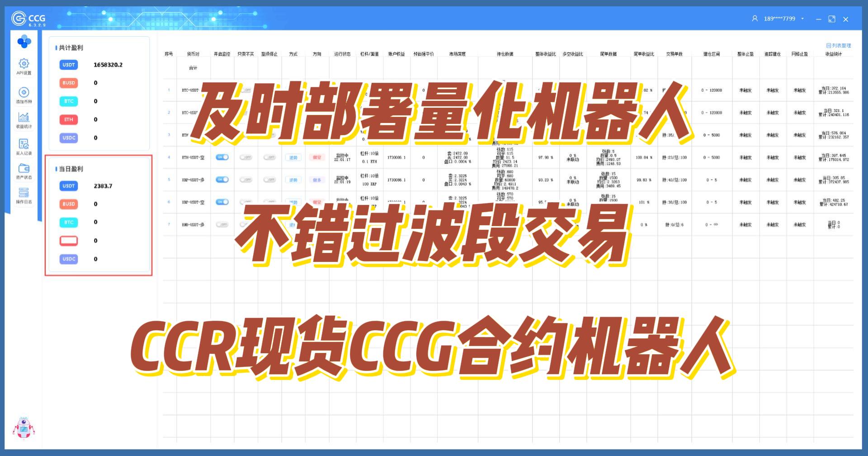Open the API设置 settings page

[x=24, y=66]
